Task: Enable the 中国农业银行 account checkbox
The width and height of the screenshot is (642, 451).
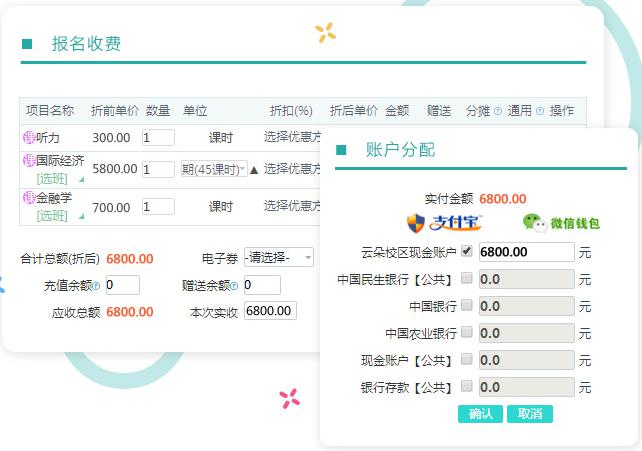Action: (467, 332)
